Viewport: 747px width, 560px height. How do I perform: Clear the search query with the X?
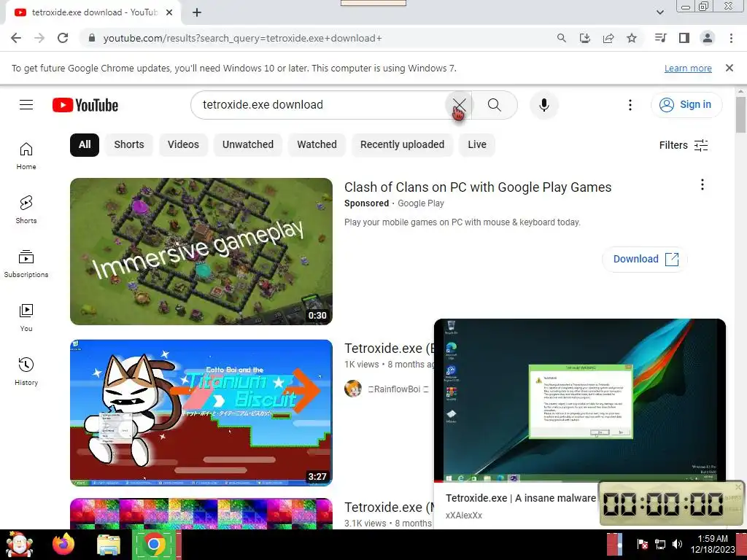(x=459, y=105)
